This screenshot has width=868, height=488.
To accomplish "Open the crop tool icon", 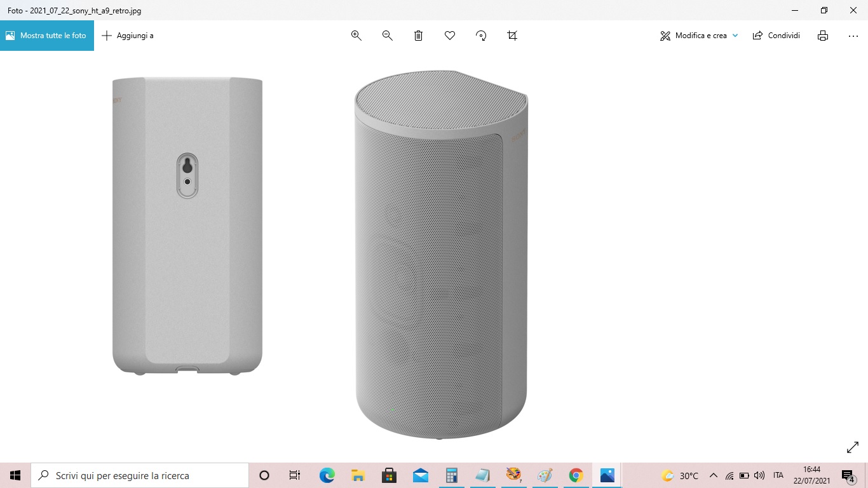I will click(512, 36).
